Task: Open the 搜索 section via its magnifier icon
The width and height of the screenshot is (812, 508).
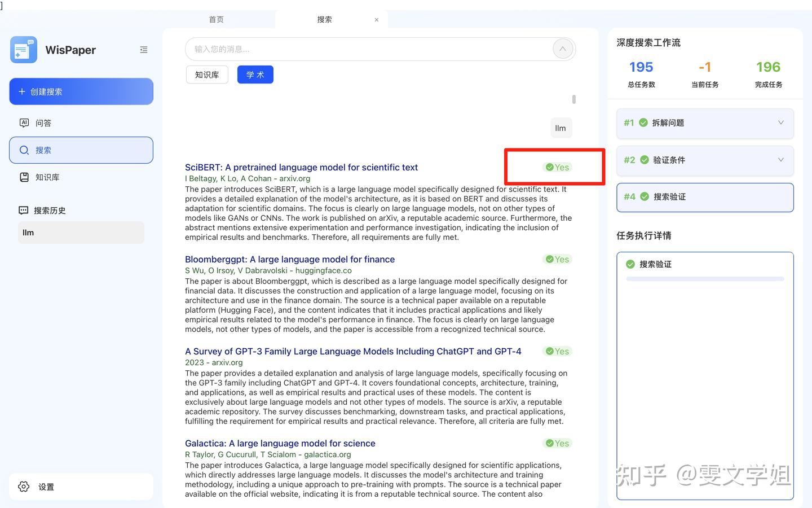Action: [x=24, y=150]
